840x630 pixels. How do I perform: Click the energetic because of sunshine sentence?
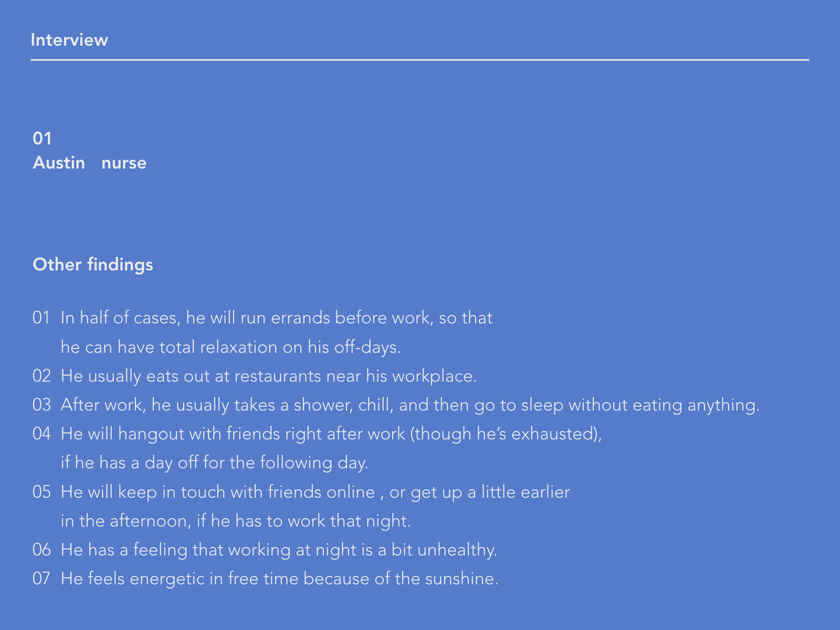click(279, 579)
